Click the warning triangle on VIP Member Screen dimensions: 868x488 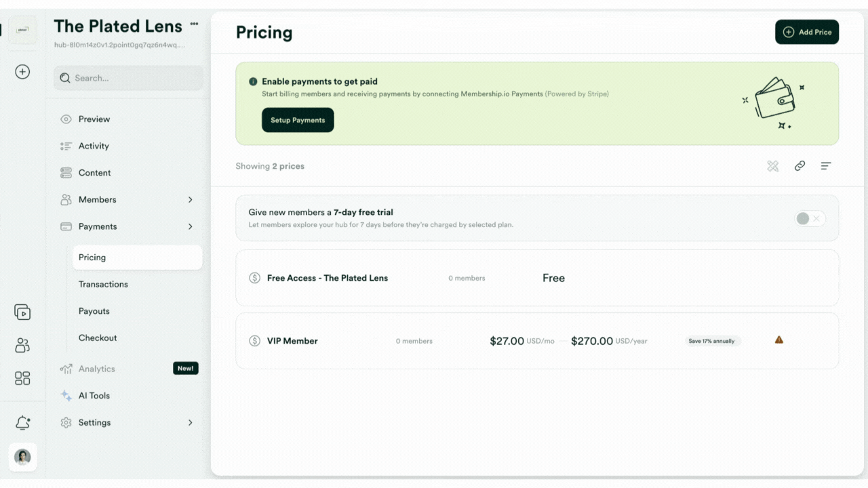point(779,340)
